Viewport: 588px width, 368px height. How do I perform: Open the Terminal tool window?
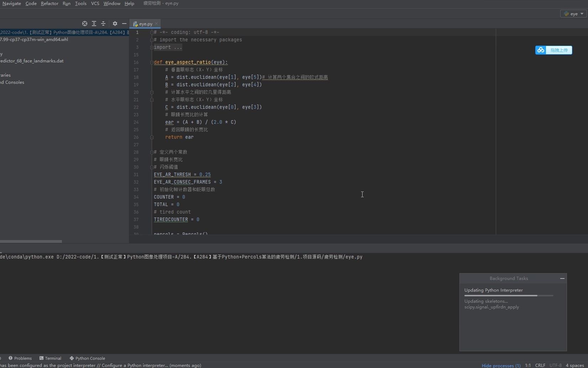(x=50, y=358)
